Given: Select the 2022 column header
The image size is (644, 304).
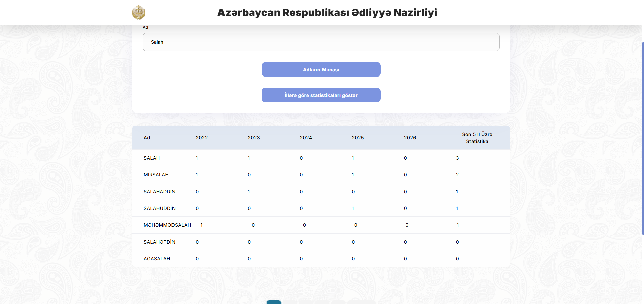Looking at the screenshot, I should point(202,138).
